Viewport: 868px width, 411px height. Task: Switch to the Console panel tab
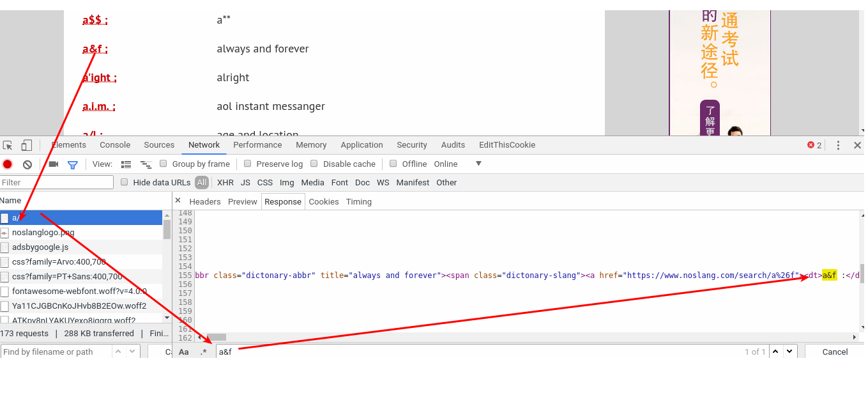point(115,145)
